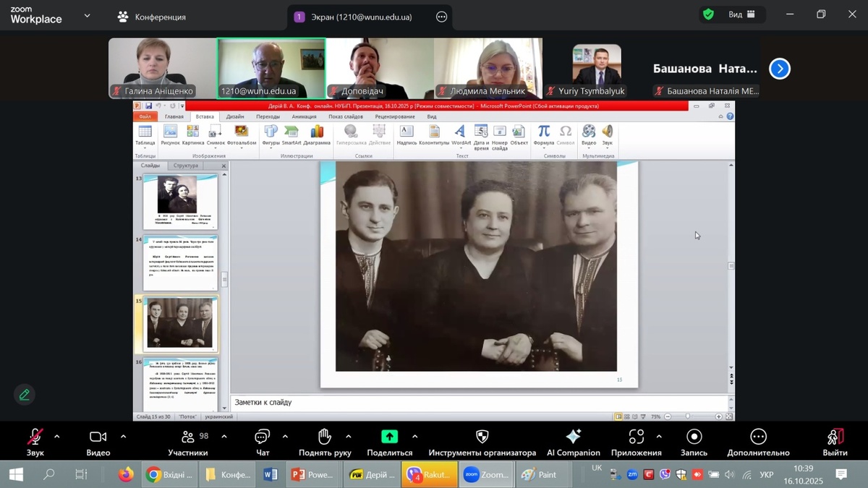
Task: Open the screen share options menu
Action: point(441,17)
